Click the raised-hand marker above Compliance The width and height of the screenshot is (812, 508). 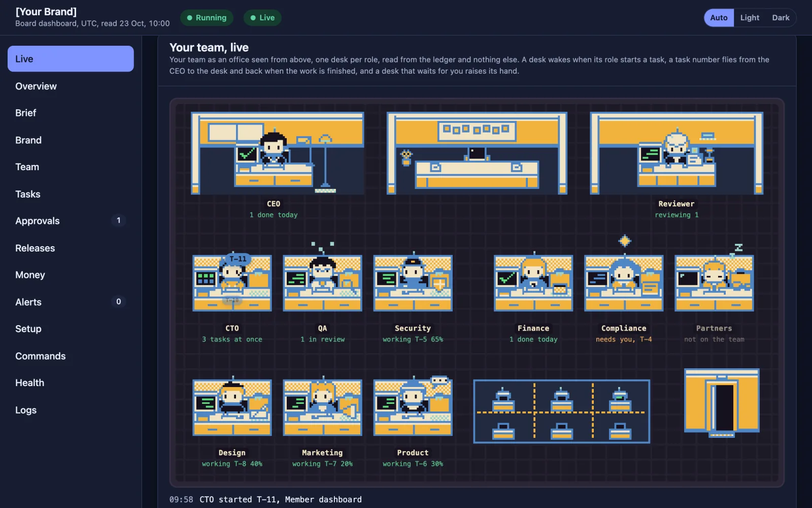pyautogui.click(x=625, y=241)
